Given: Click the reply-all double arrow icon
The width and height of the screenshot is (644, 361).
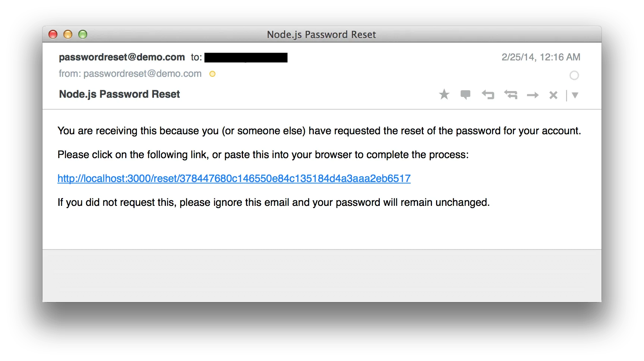Looking at the screenshot, I should 511,95.
